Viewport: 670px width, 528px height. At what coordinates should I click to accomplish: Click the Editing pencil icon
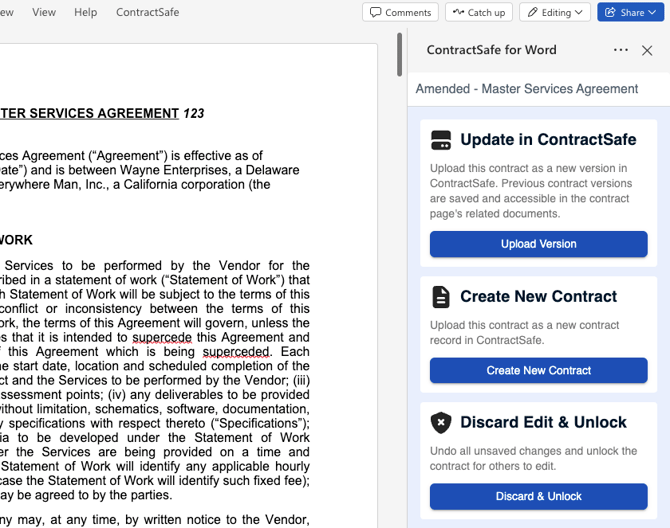tap(532, 12)
